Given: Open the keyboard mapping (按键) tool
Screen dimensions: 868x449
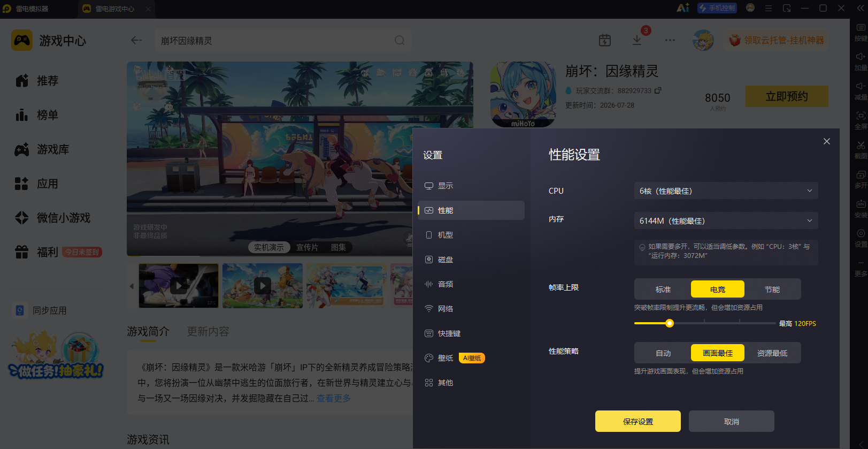Looking at the screenshot, I should pos(861,31).
